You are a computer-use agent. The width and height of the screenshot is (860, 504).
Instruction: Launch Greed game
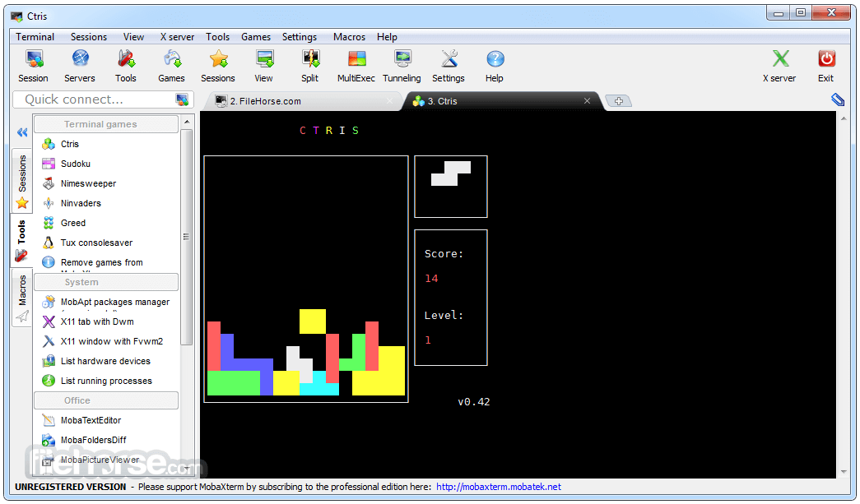click(73, 223)
